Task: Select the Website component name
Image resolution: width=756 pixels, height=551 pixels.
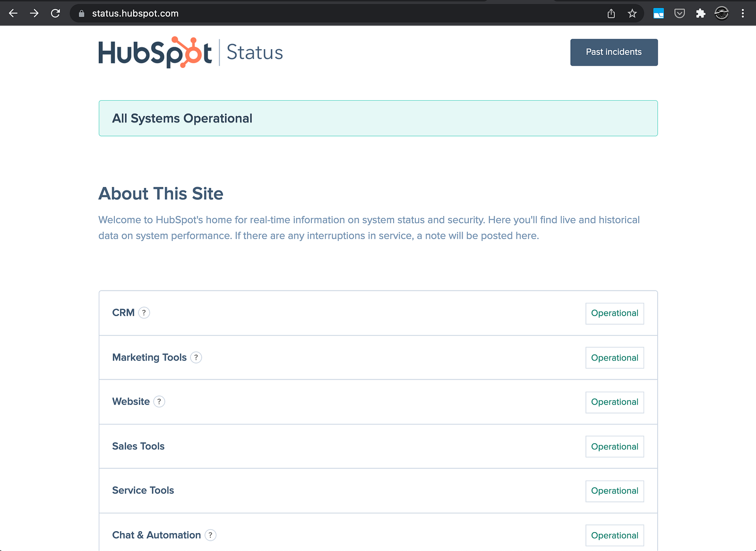Action: click(x=131, y=402)
